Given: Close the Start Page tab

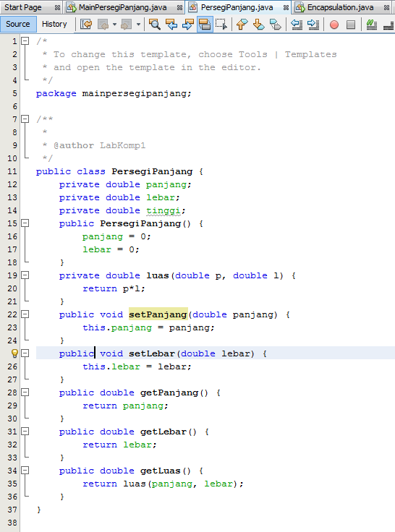Looking at the screenshot, I should tap(57, 7).
